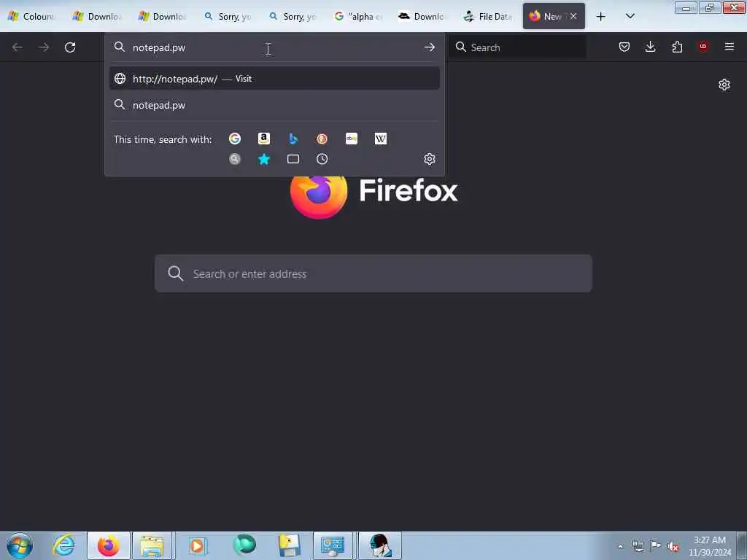747x560 pixels.
Task: List all tabs with the chevron
Action: 630,16
